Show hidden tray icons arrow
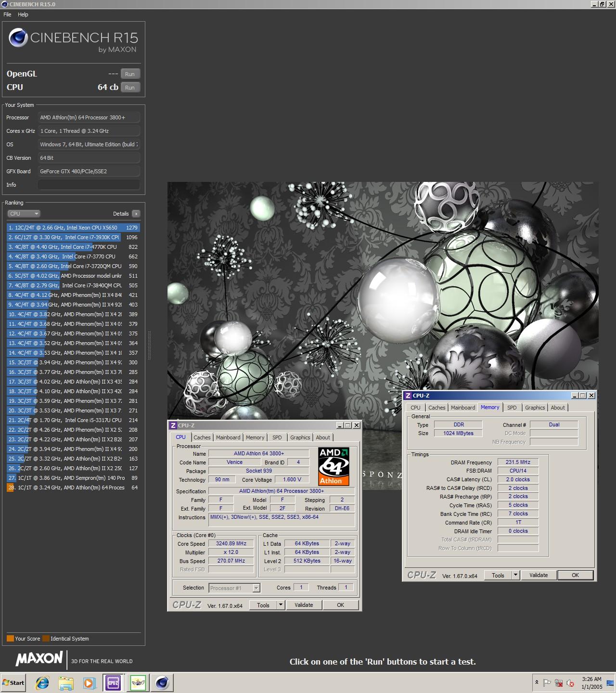 (537, 682)
